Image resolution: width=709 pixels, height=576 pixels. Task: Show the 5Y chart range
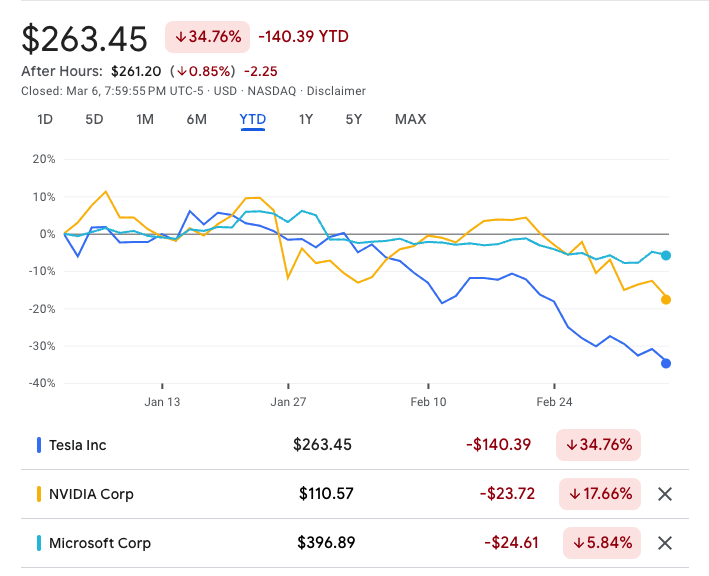[354, 119]
